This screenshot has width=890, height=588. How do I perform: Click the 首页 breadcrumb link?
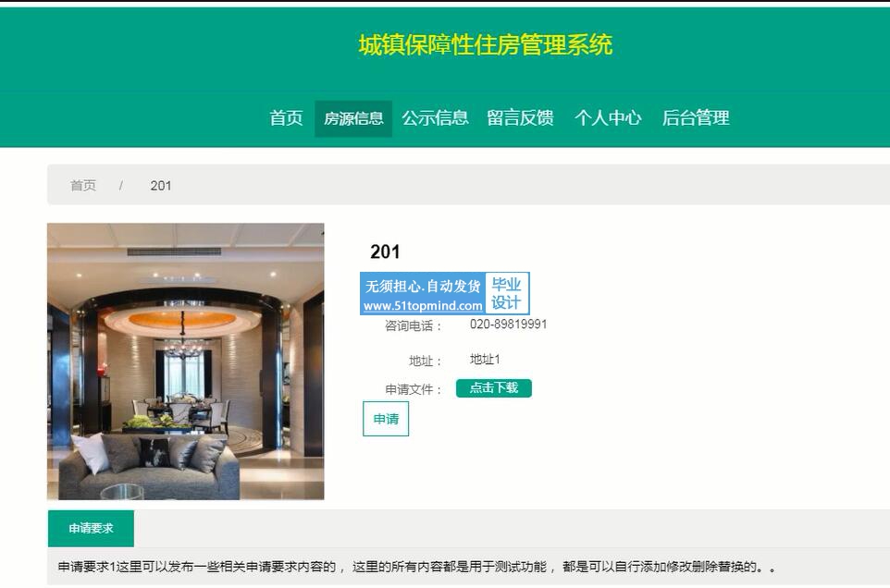(83, 186)
